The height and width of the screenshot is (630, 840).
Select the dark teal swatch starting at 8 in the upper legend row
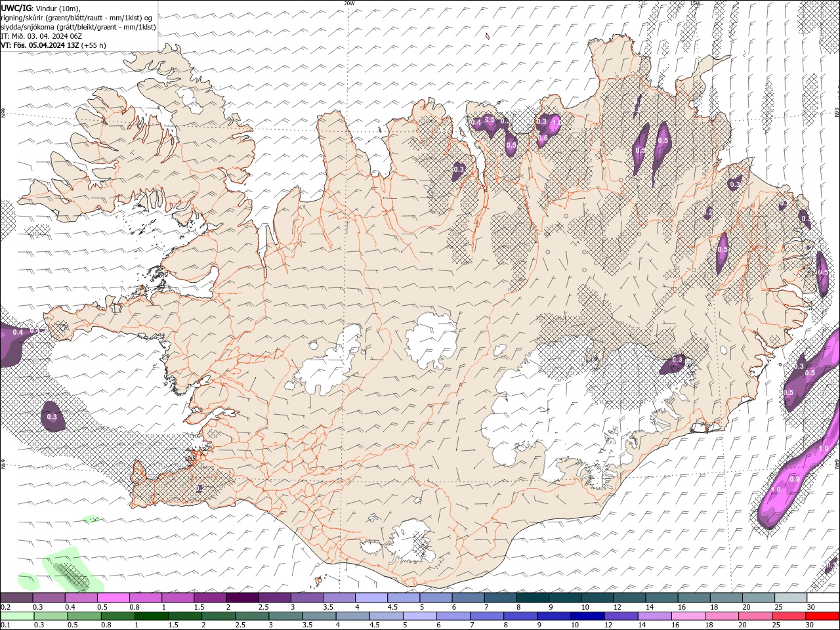[x=533, y=598]
